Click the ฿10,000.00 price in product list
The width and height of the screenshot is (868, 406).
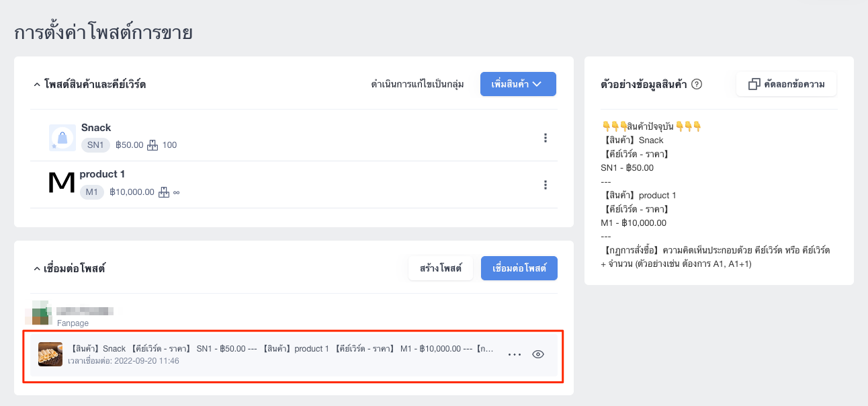pyautogui.click(x=132, y=192)
